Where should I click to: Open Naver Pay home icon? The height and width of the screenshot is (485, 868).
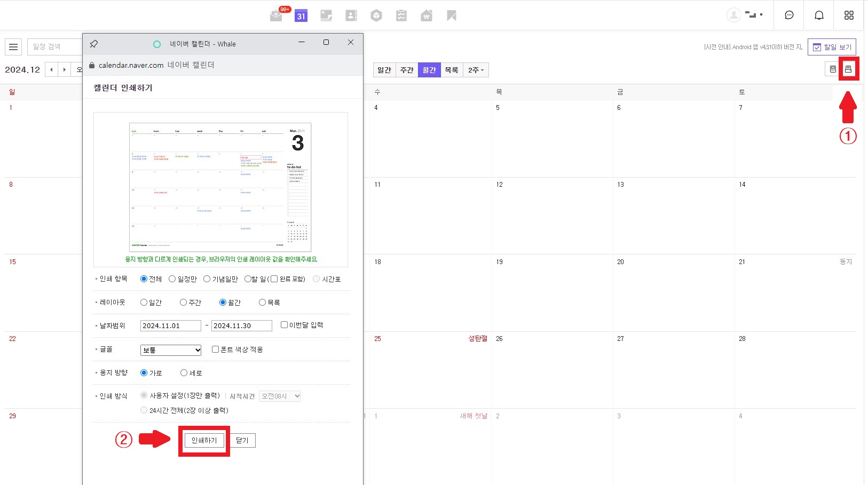point(427,15)
